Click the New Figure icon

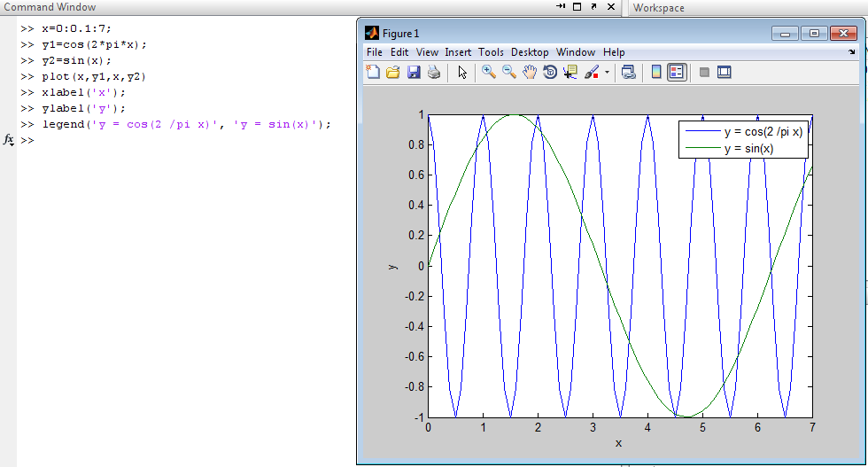(373, 73)
